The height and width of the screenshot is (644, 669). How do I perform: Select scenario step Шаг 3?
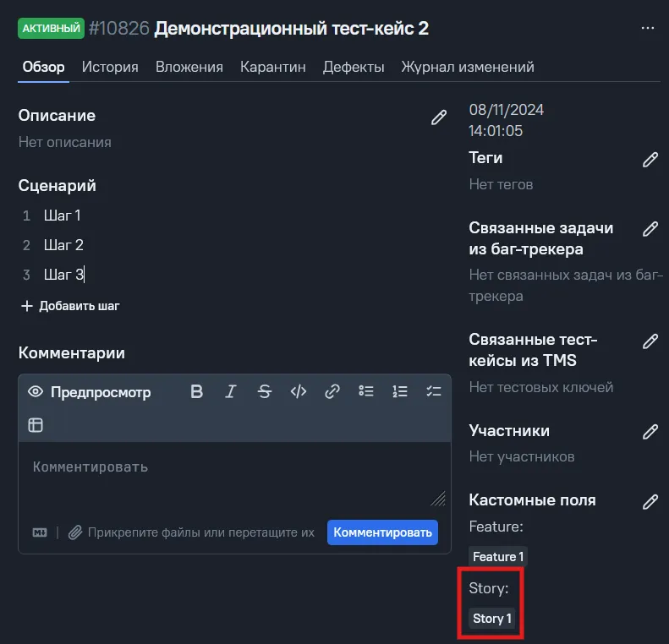click(64, 275)
